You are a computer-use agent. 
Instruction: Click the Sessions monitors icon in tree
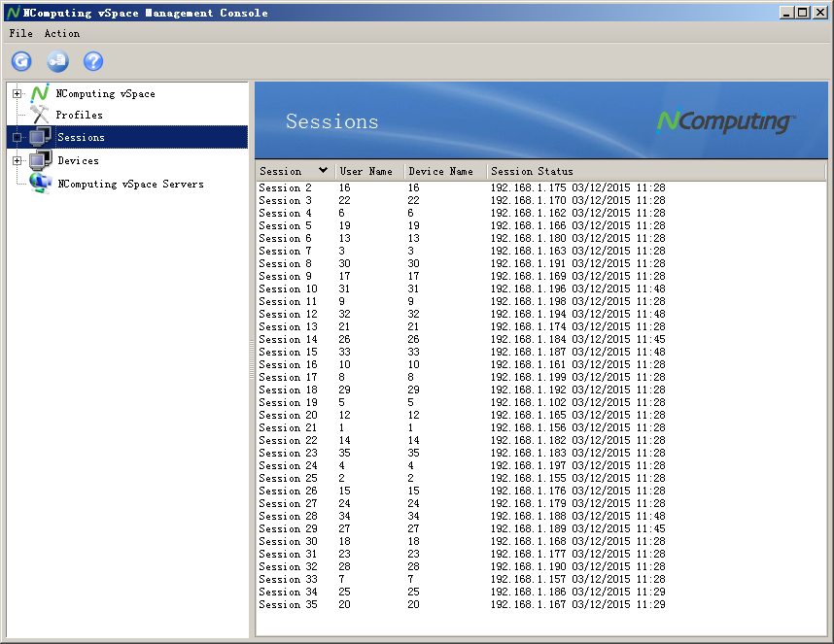pyautogui.click(x=41, y=137)
